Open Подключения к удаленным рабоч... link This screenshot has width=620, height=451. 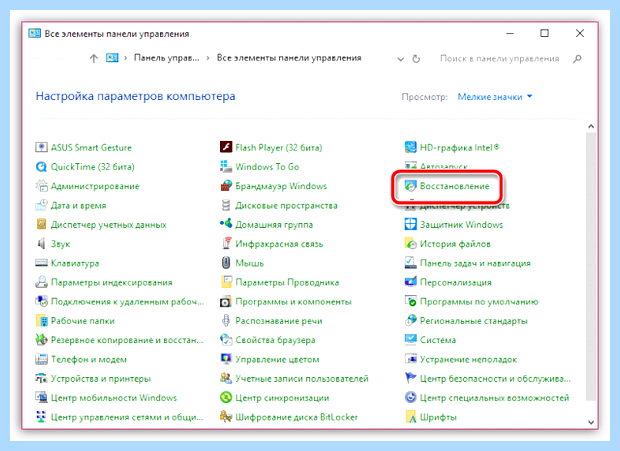pyautogui.click(x=127, y=302)
